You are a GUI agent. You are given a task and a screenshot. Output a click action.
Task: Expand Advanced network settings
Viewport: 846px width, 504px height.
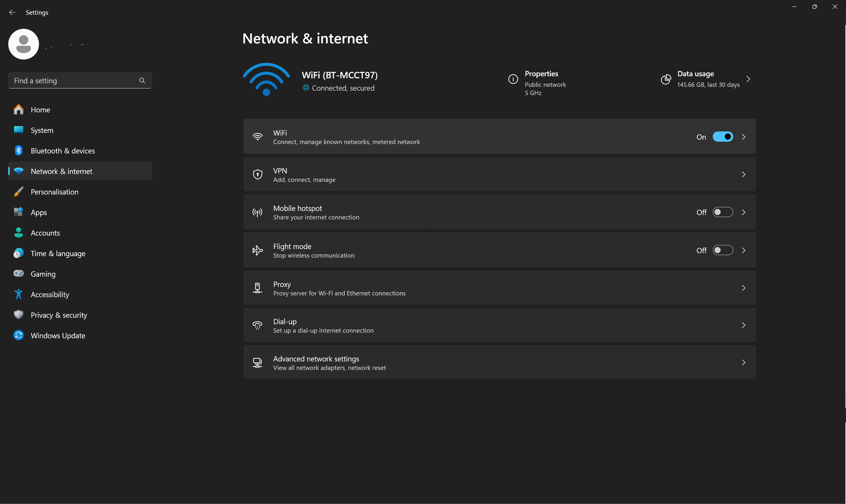[743, 362]
